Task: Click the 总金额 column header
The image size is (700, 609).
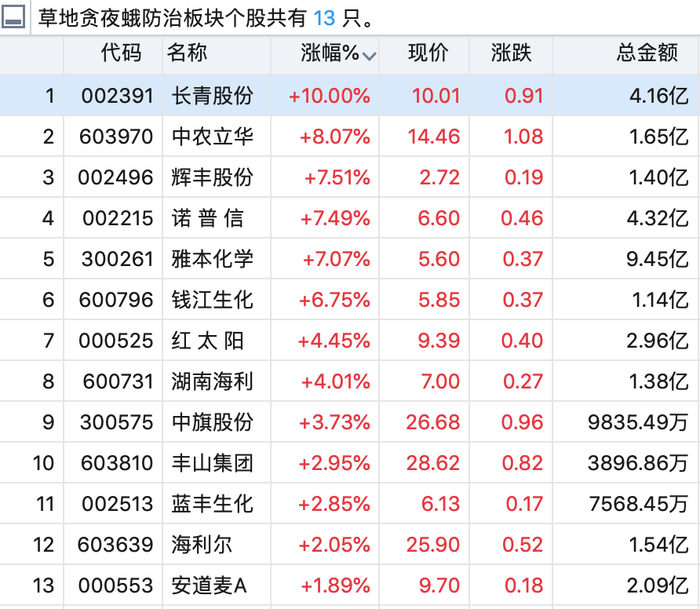Action: click(647, 53)
